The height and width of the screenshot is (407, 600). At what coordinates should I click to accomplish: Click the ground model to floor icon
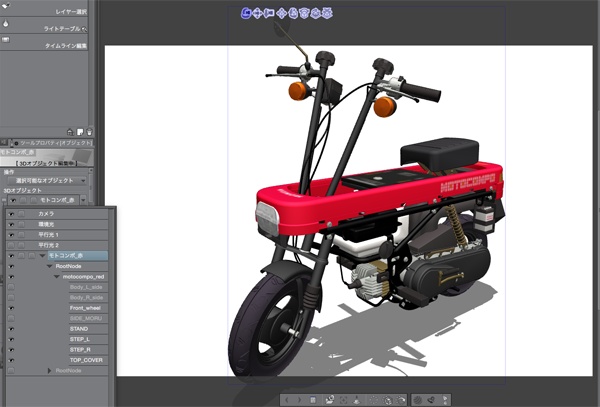coord(357,400)
